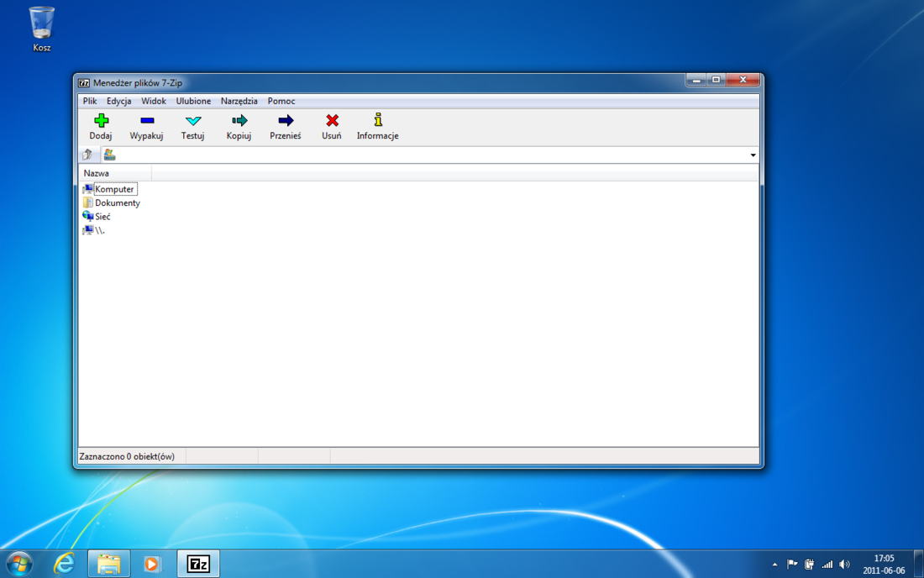Select the Dokumenty text label
This screenshot has width=924, height=578.
coord(118,202)
